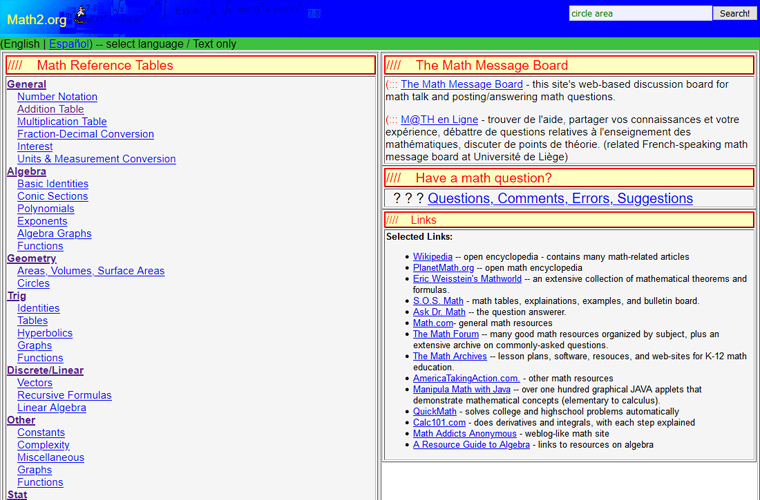The image size is (760, 500).
Task: Open the Constants page
Action: click(x=41, y=433)
